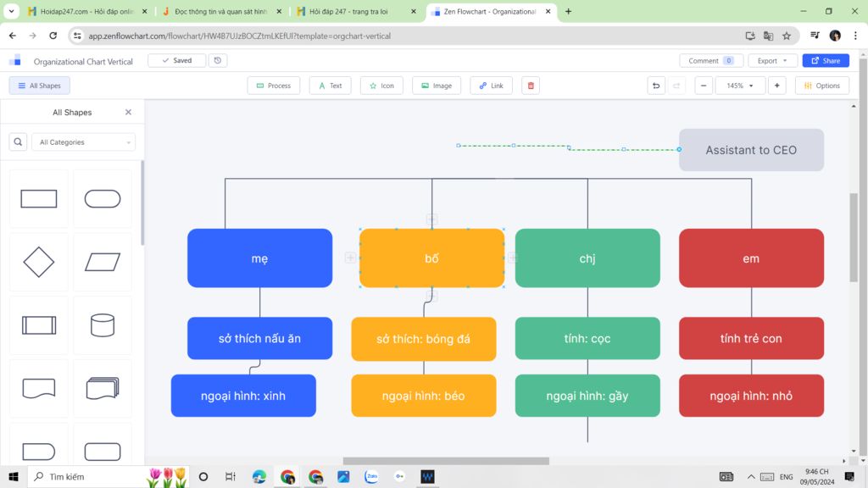Choose the parallelogram data shape
Screen dimensions: 868x488
[x=103, y=263]
